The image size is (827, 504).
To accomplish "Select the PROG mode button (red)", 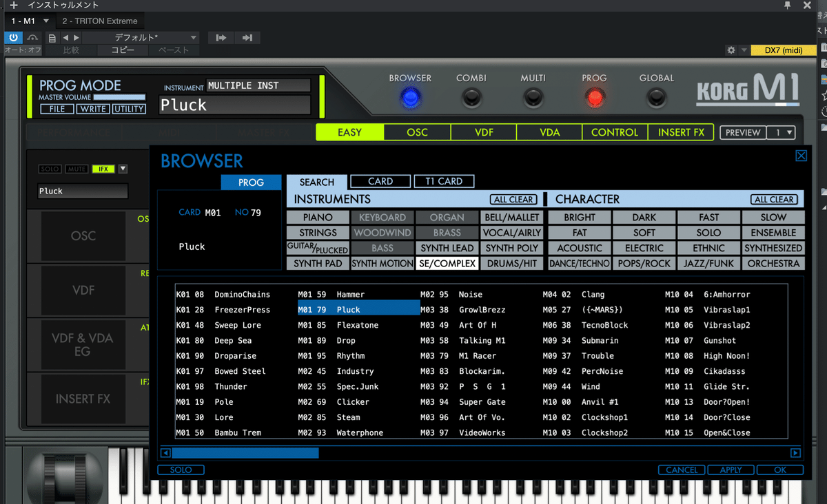I will click(595, 98).
